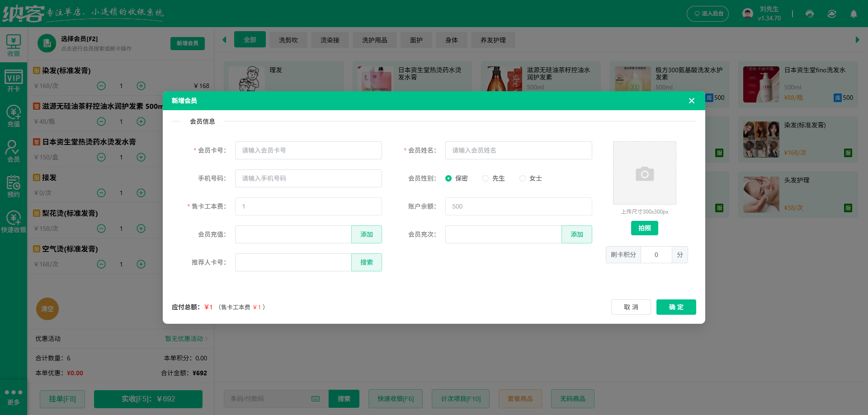Viewport: 868px width, 415px height.
Task: Click the keyboard icon in barcode field
Action: pos(316,399)
